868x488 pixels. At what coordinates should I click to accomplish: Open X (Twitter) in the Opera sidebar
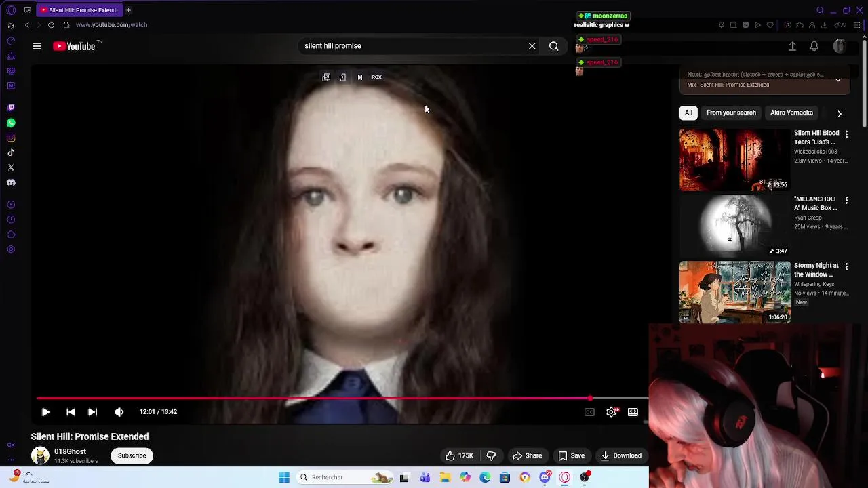click(x=11, y=167)
